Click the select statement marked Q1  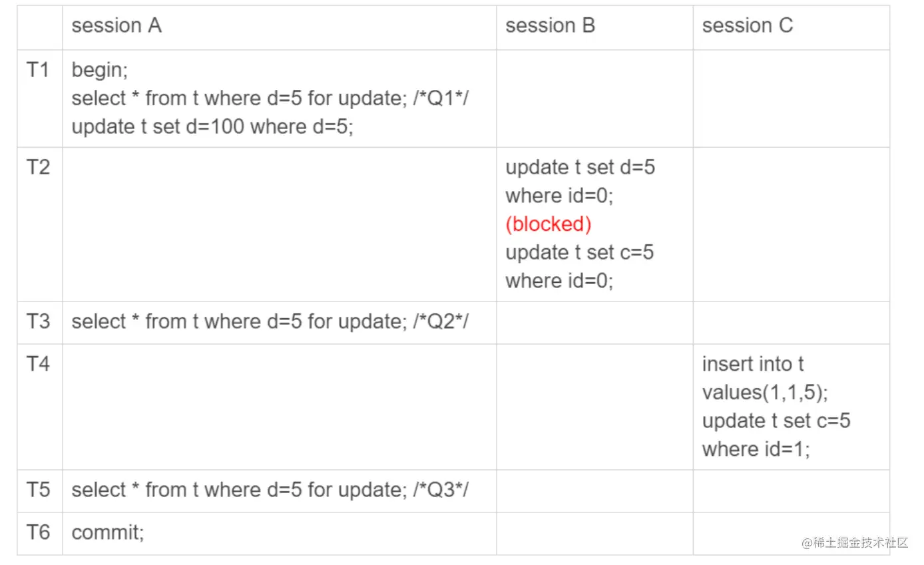(272, 98)
